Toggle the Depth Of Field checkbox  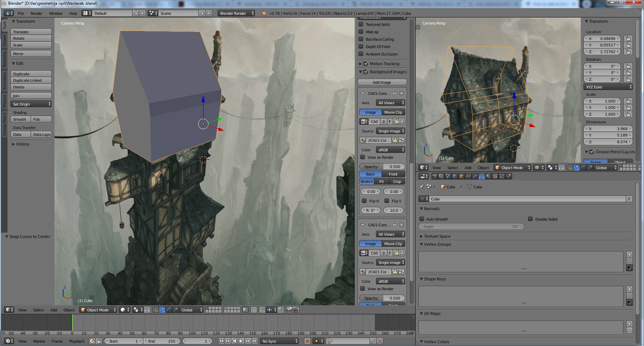pos(361,46)
